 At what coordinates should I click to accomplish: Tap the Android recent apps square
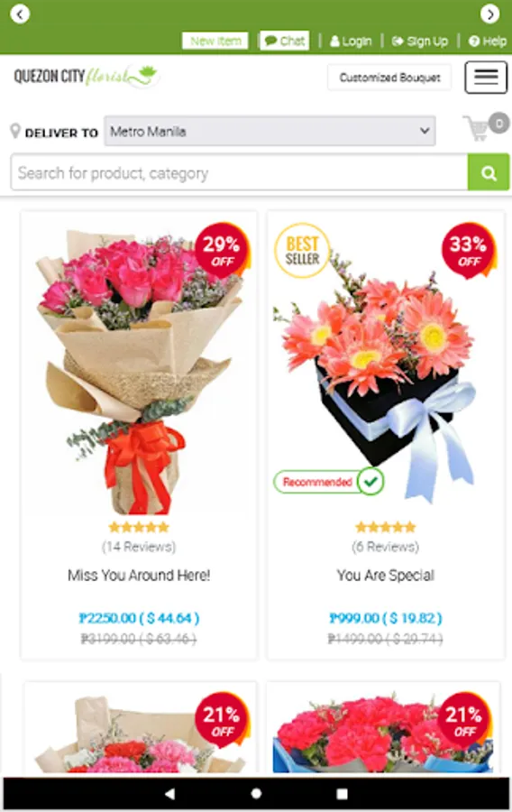pos(342,793)
